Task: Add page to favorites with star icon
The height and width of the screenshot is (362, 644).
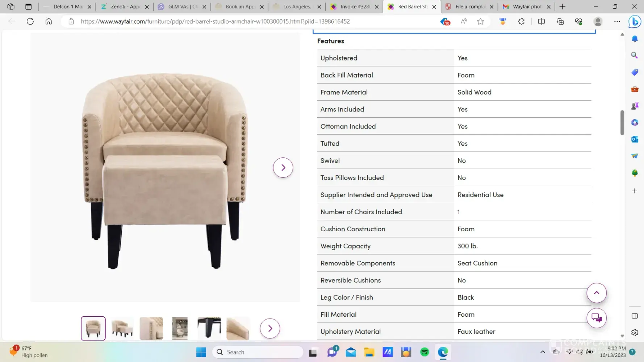Action: [480, 21]
